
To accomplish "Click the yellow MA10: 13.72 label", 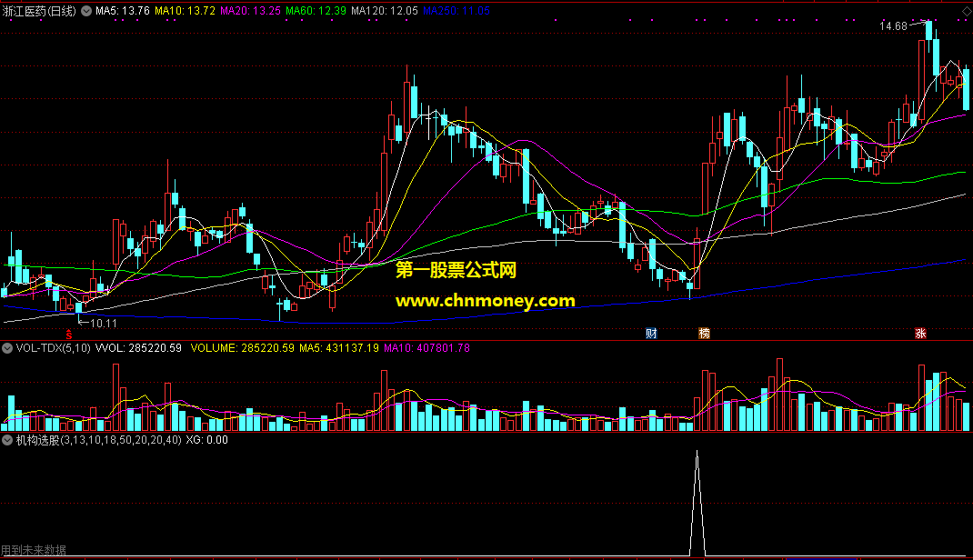I will click(185, 11).
